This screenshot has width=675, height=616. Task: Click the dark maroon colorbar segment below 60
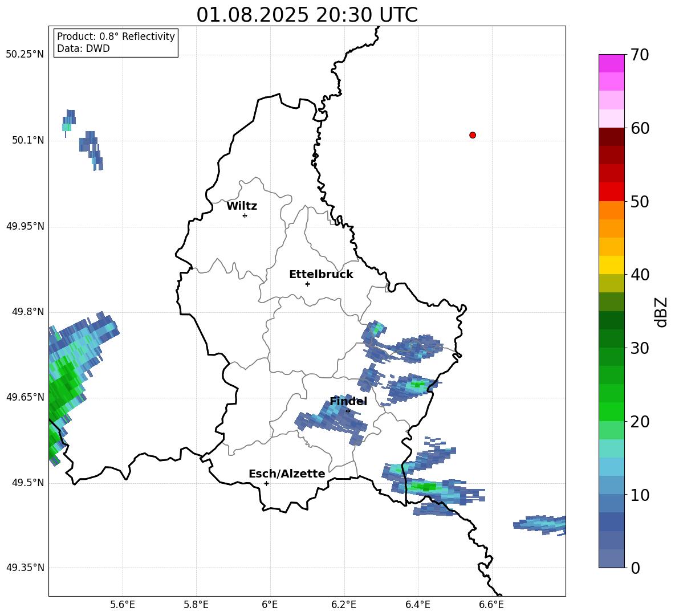click(611, 137)
